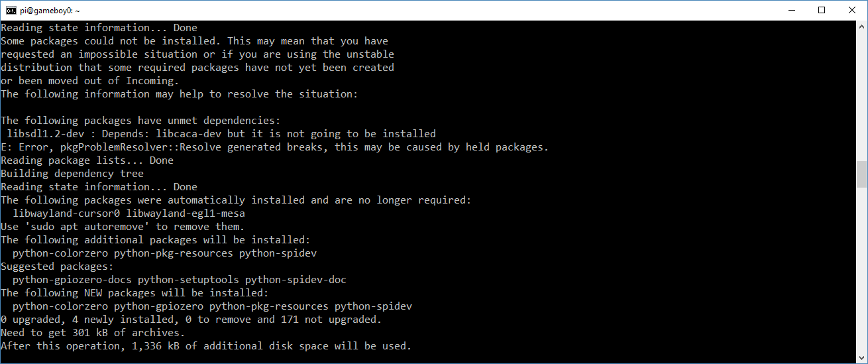
Task: Click the vertical scrollbar thumb
Action: (x=861, y=174)
